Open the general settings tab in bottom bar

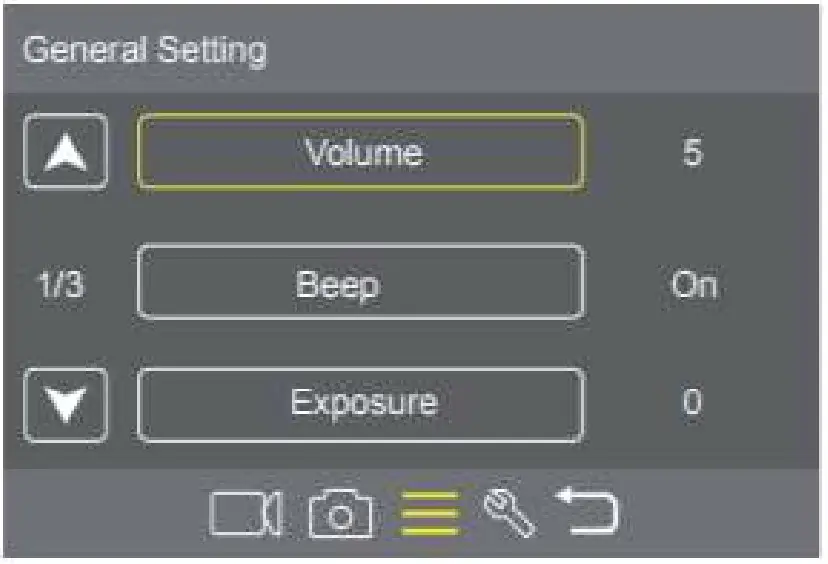click(430, 512)
